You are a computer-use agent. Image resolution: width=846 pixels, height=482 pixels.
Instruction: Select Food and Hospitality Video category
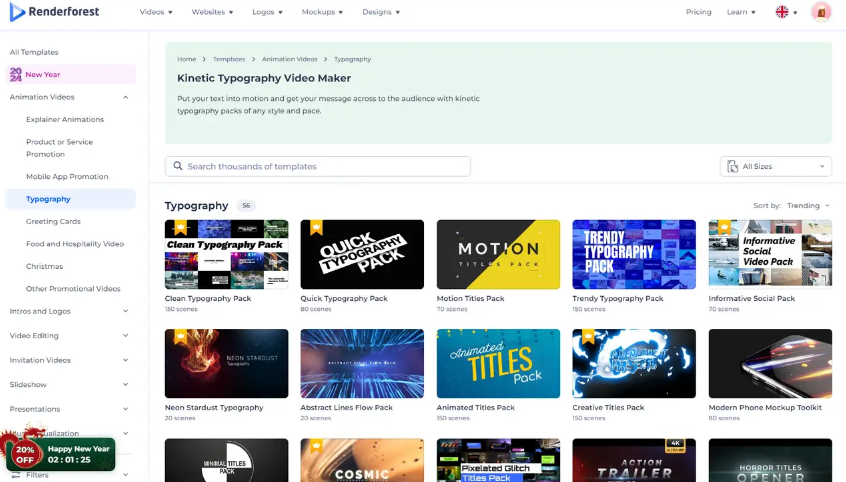pos(74,244)
